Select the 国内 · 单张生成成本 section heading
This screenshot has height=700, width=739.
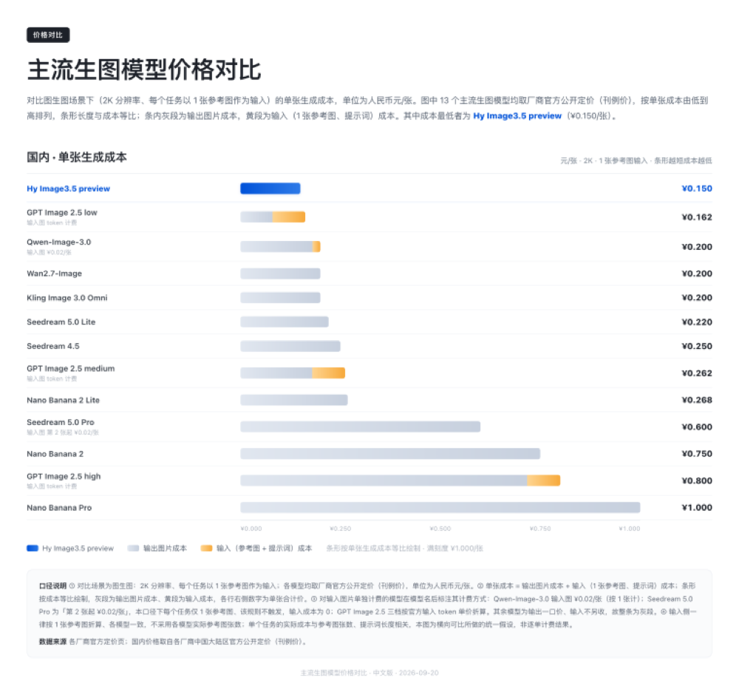click(x=77, y=157)
